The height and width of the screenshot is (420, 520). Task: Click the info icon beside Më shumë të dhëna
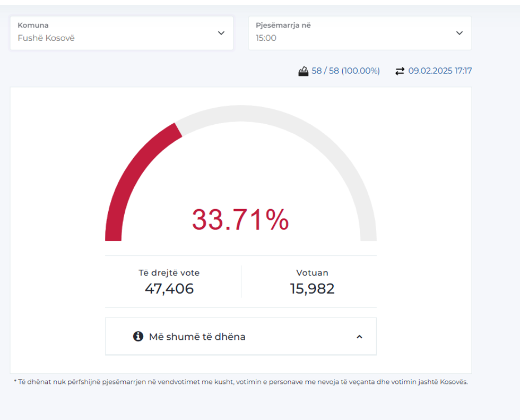138,337
